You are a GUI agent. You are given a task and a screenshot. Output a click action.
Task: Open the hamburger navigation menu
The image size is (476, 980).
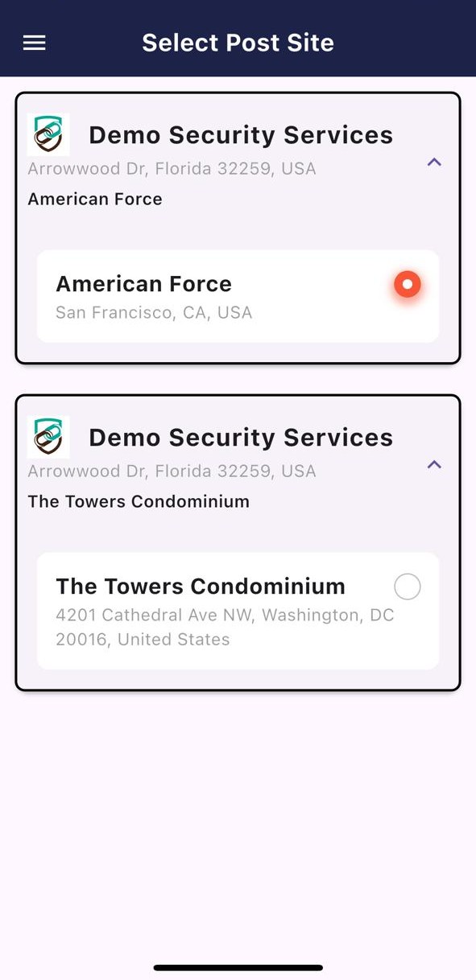click(x=34, y=43)
